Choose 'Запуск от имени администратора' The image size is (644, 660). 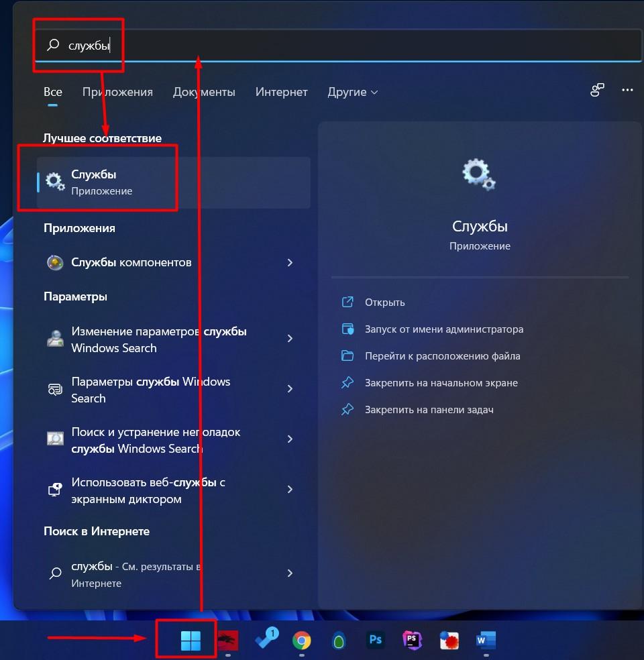point(444,329)
